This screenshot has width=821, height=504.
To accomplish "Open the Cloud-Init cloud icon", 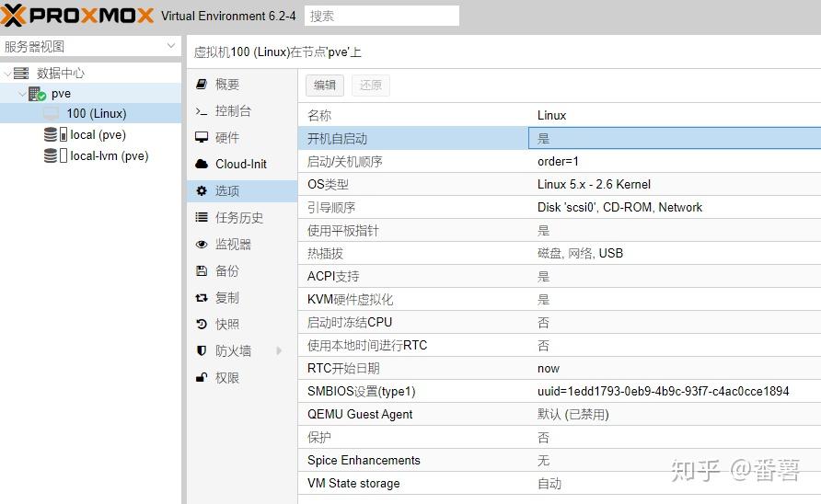I will [x=202, y=164].
